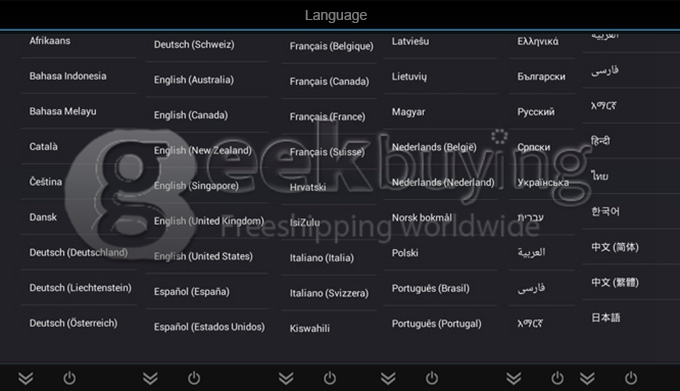The height and width of the screenshot is (391, 680).
Task: Select Български language
Action: tap(542, 77)
